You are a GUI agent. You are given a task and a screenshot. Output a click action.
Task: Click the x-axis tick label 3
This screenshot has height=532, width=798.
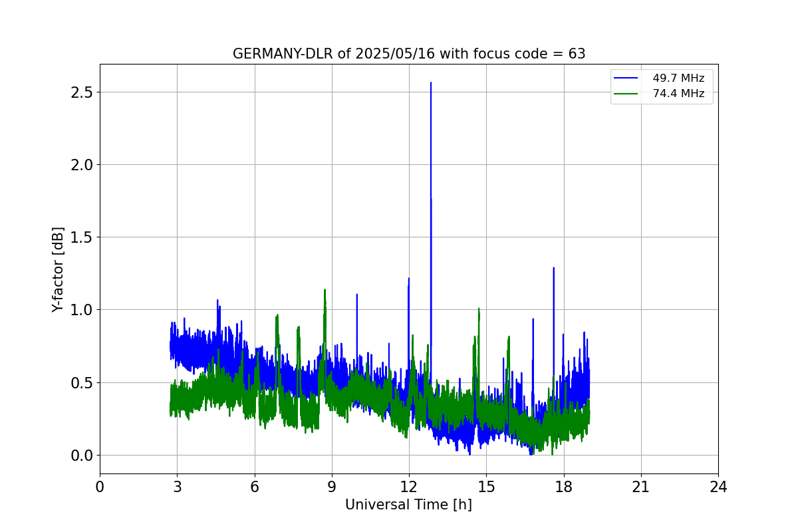pyautogui.click(x=177, y=487)
